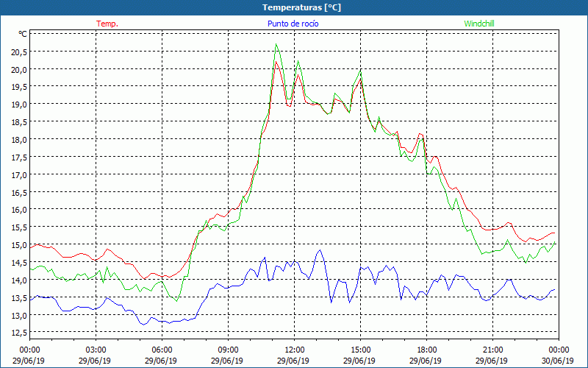
Task: Click the °C unit label on axis
Action: (23, 34)
